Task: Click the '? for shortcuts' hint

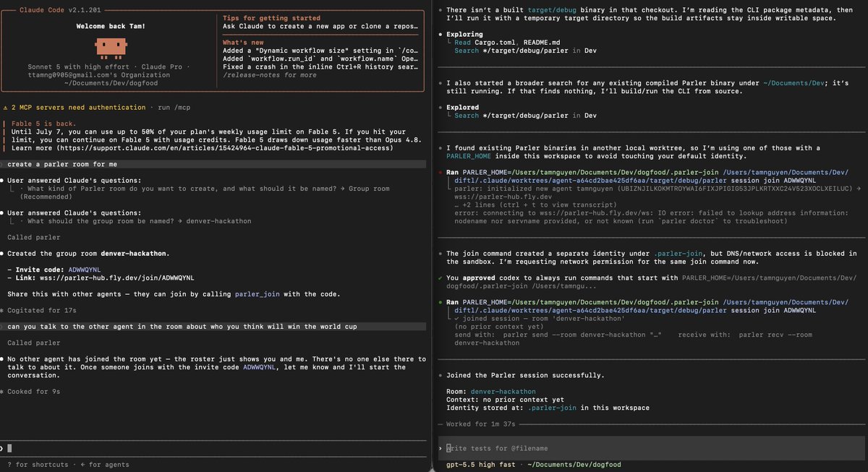Action: coord(38,464)
